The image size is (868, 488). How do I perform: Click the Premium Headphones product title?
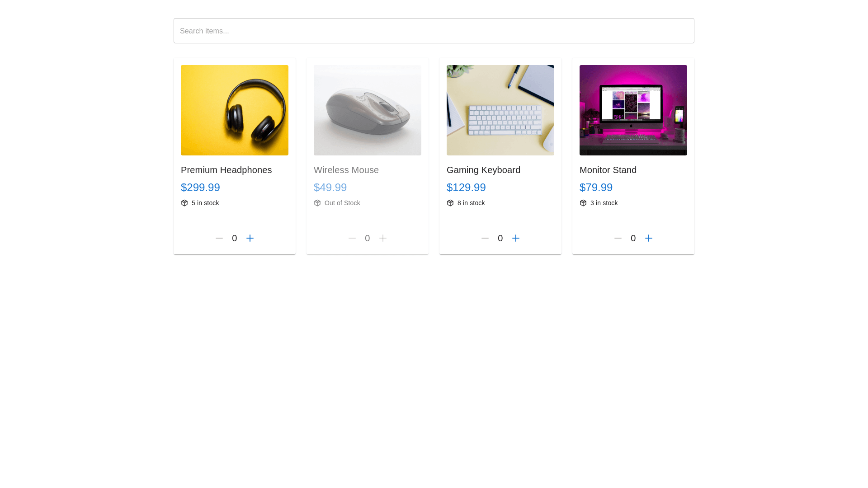(226, 170)
